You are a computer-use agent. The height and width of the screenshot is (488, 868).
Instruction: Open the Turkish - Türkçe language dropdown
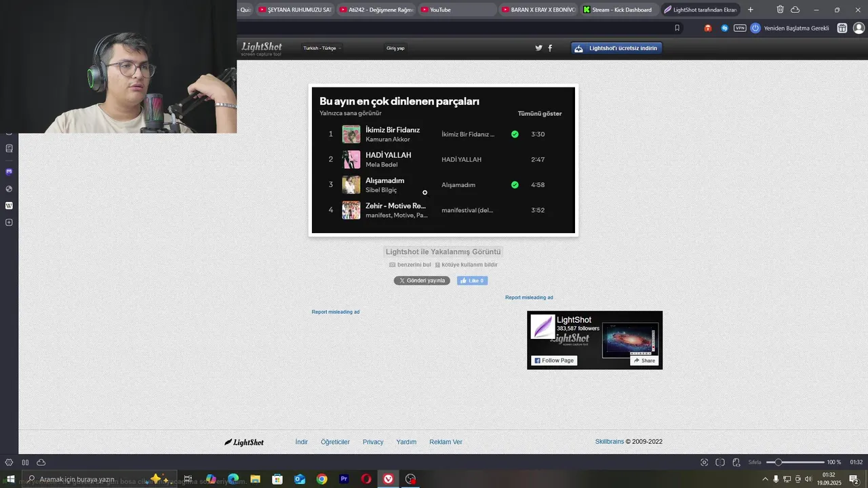[x=322, y=48]
